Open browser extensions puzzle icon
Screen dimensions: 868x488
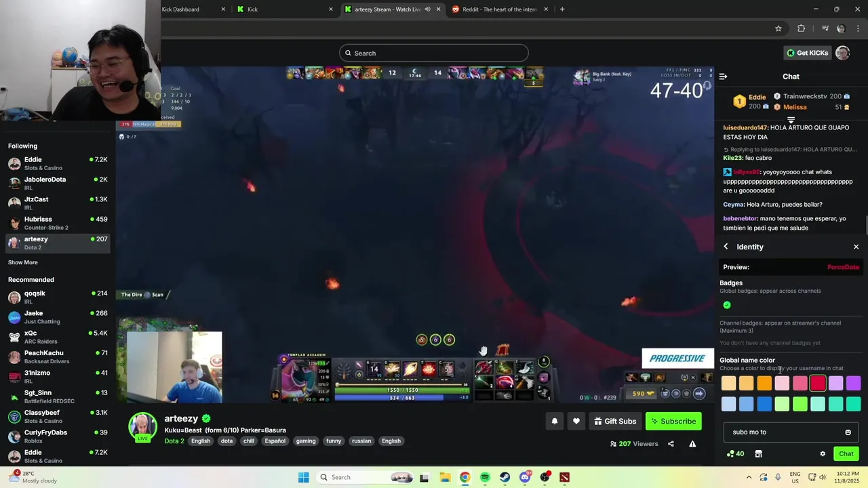point(802,28)
